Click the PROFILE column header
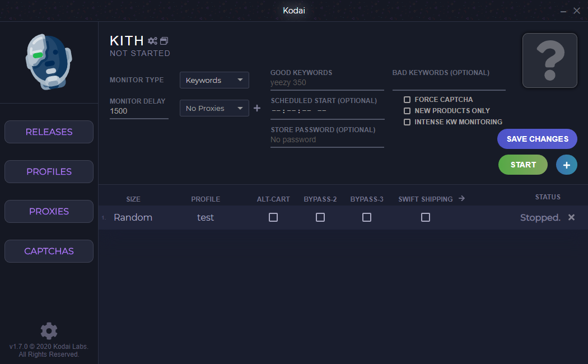This screenshot has width=588, height=364. (x=206, y=199)
